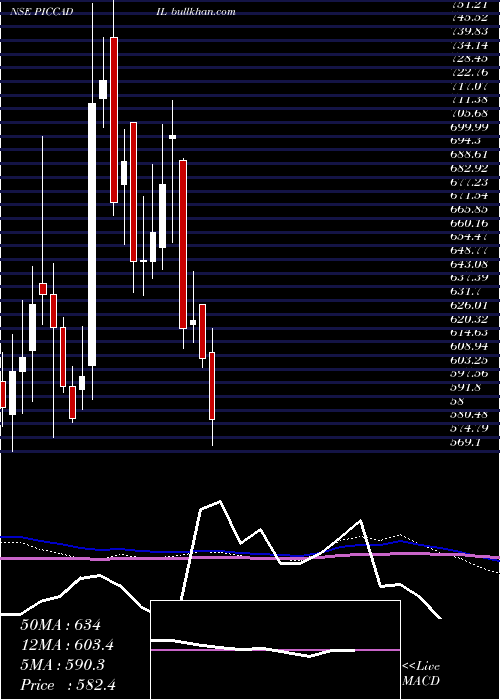Select the 654.47 price axis label
This screenshot has width=500, height=700.
click(x=469, y=237)
